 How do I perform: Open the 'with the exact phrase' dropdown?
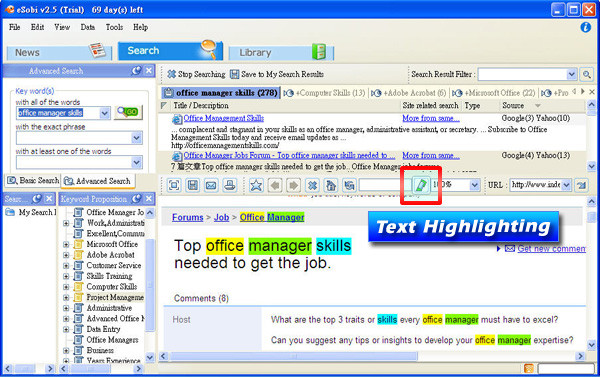[x=136, y=138]
